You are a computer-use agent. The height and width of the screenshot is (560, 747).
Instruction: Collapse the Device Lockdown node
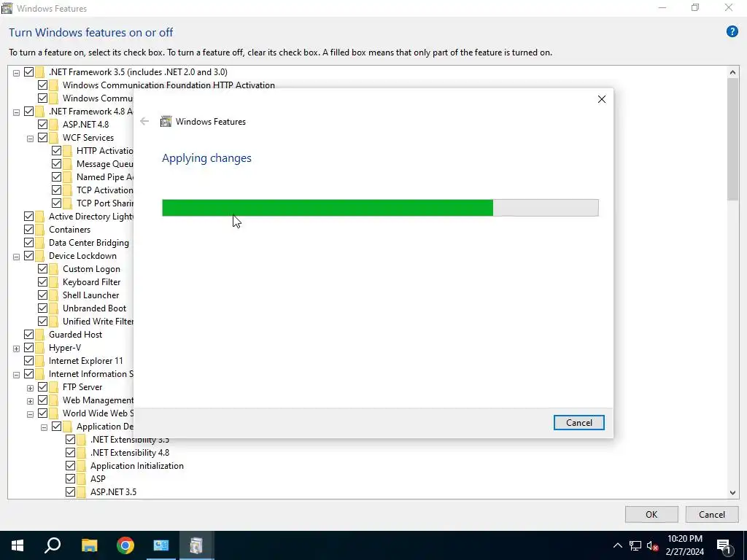pyautogui.click(x=16, y=257)
